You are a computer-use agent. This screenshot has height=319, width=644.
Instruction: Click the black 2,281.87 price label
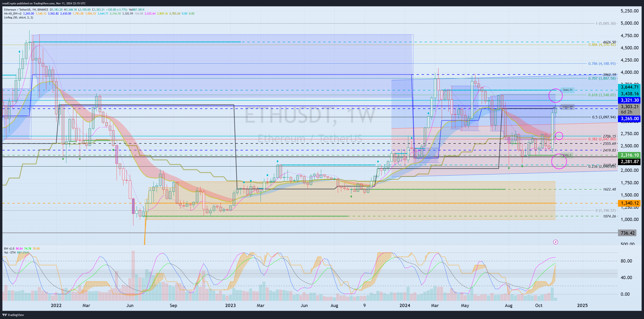pos(630,162)
